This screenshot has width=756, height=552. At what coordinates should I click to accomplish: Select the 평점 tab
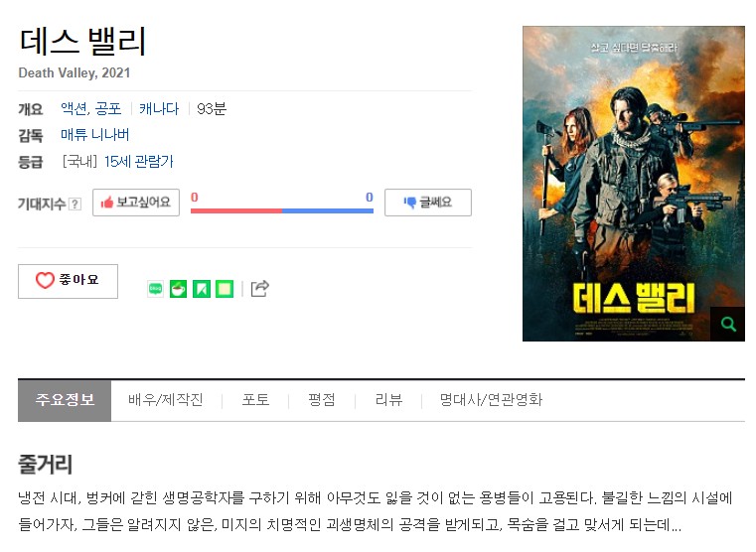tap(322, 400)
